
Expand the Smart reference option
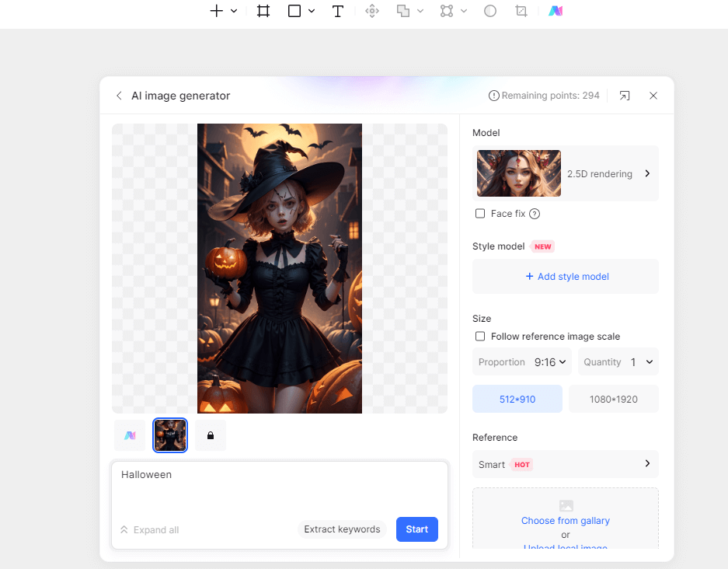[x=566, y=464]
